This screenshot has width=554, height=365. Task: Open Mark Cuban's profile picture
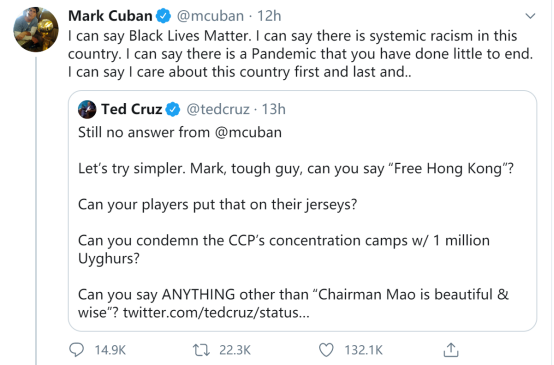[x=36, y=29]
